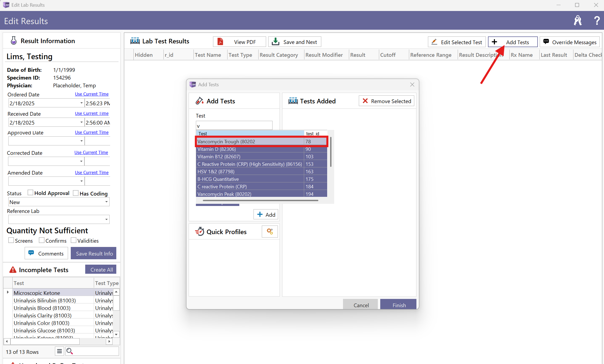Image resolution: width=604 pixels, height=364 pixels.
Task: Click the Quick Profiles settings gear icon
Action: [x=270, y=231]
